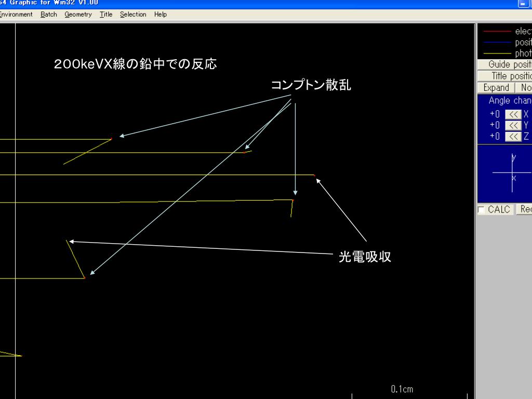
Task: Click the minimize window button
Action: pos(523,4)
